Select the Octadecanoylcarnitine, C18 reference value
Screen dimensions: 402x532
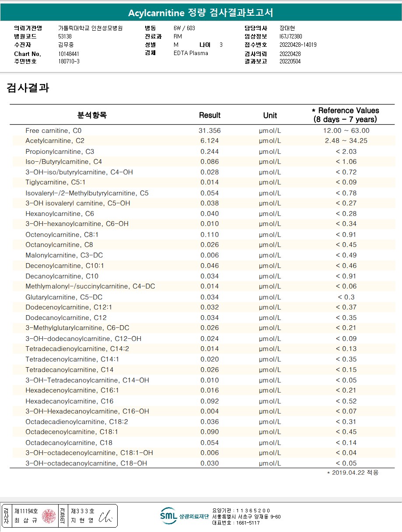pos(346,442)
